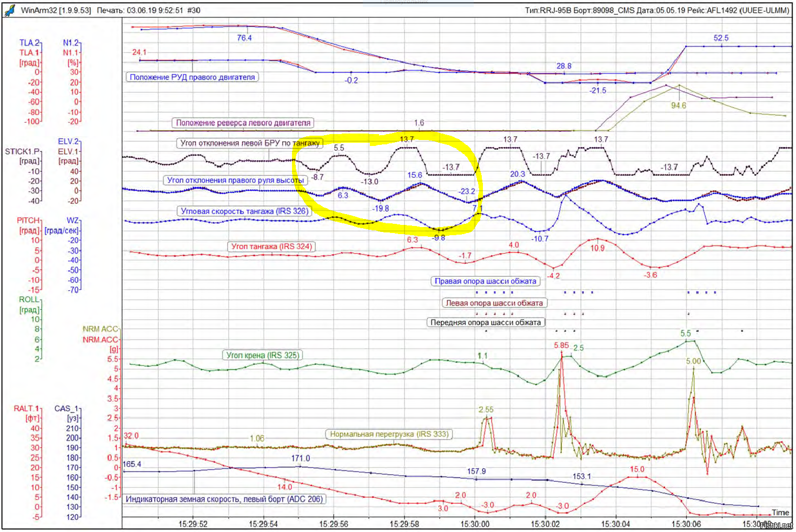
Task: Click the time tick 15:29:54
Action: [x=263, y=524]
